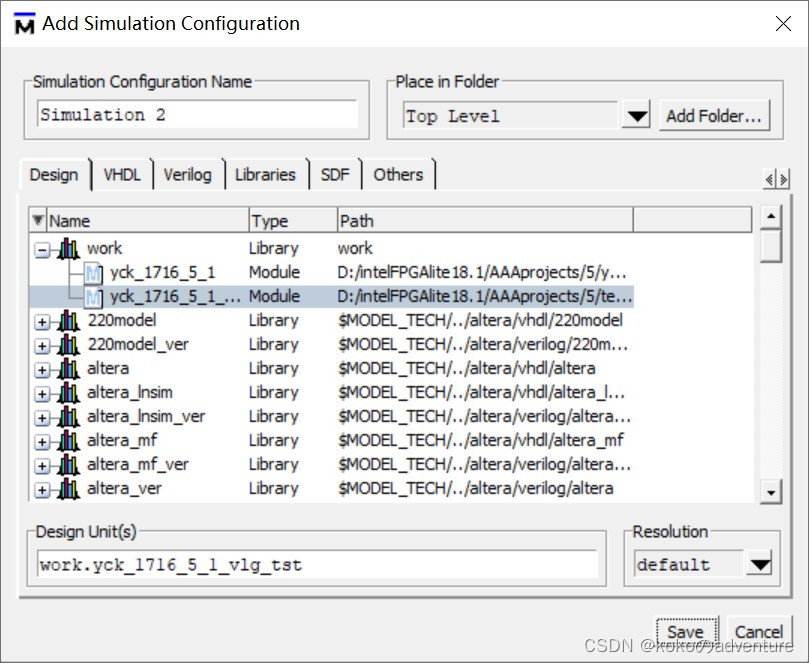Sort by the Name column header
809x663 pixels.
coord(148,221)
